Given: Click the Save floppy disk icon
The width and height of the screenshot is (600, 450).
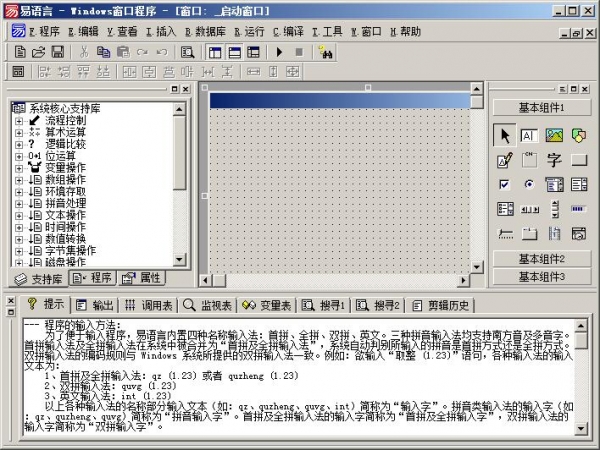Looking at the screenshot, I should point(58,52).
